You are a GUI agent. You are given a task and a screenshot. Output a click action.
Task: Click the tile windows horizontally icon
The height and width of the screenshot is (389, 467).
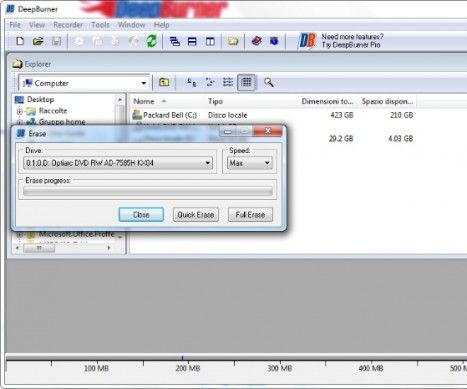tap(192, 41)
